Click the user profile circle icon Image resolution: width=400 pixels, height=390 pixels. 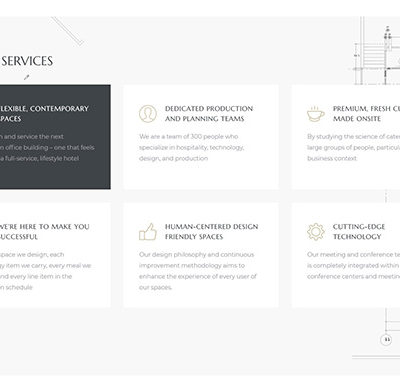tap(148, 114)
